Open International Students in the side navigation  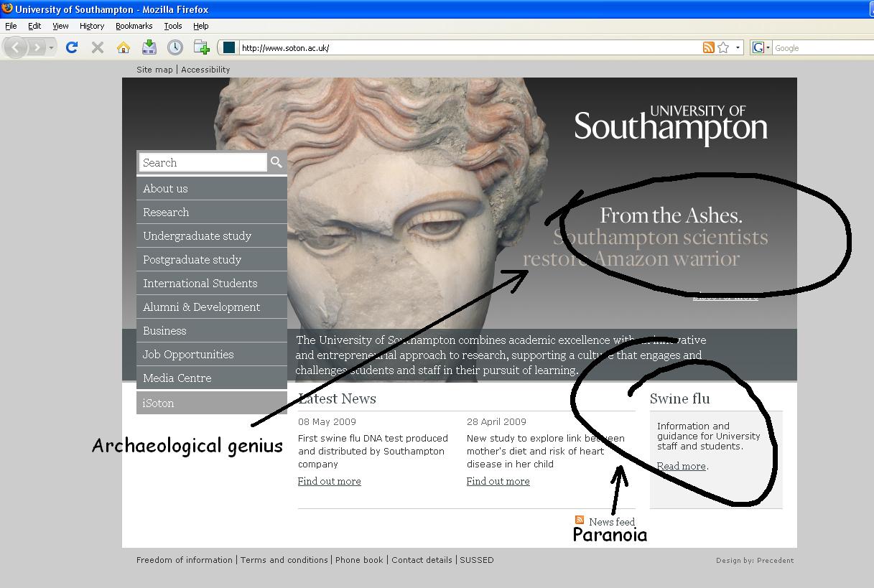(x=212, y=283)
